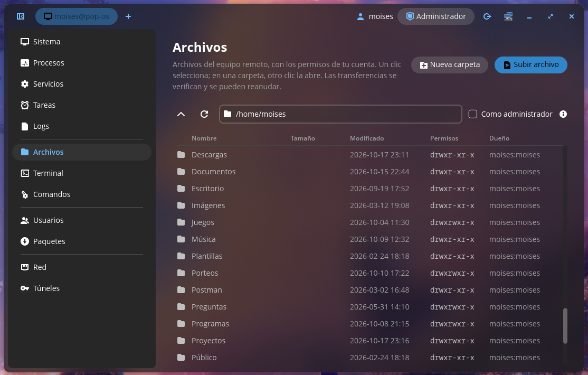Image resolution: width=588 pixels, height=375 pixels.
Task: Click Proyectos modified date 2026-10-17 23:16
Action: click(380, 341)
